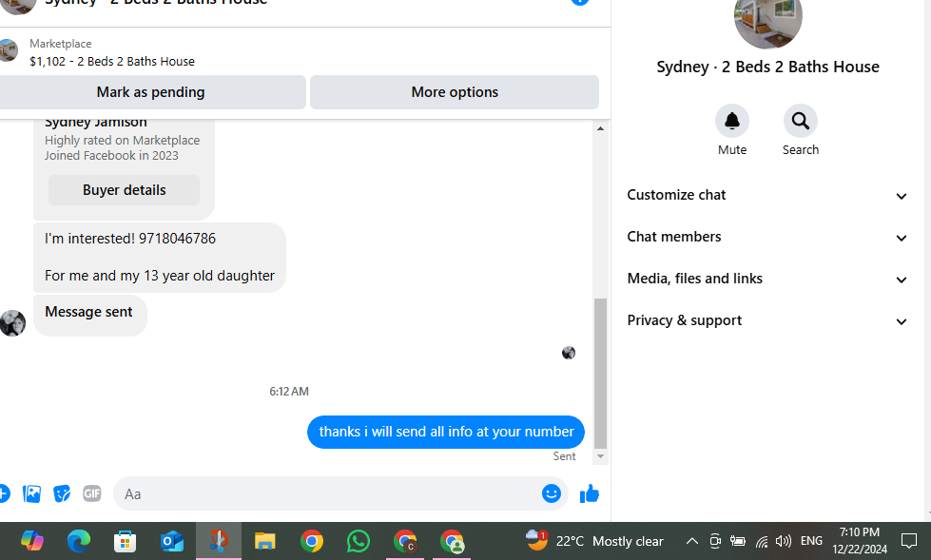
Task: Show hidden system tray icons
Action: [x=691, y=541]
